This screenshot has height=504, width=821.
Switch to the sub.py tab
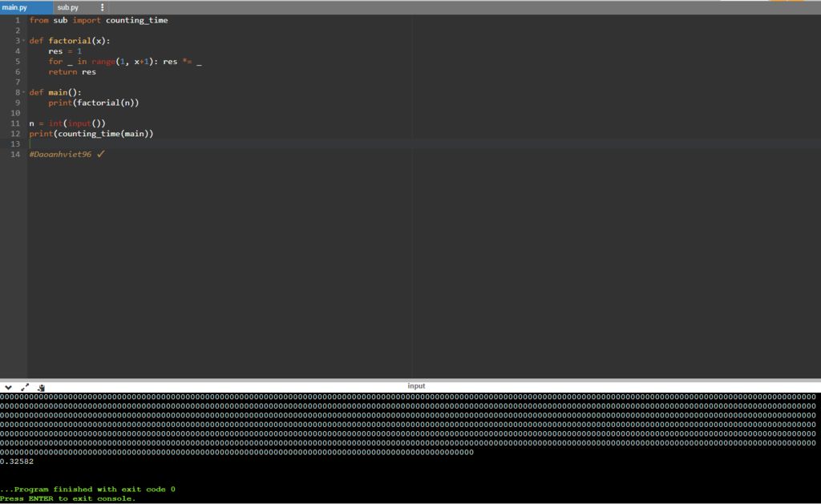68,7
